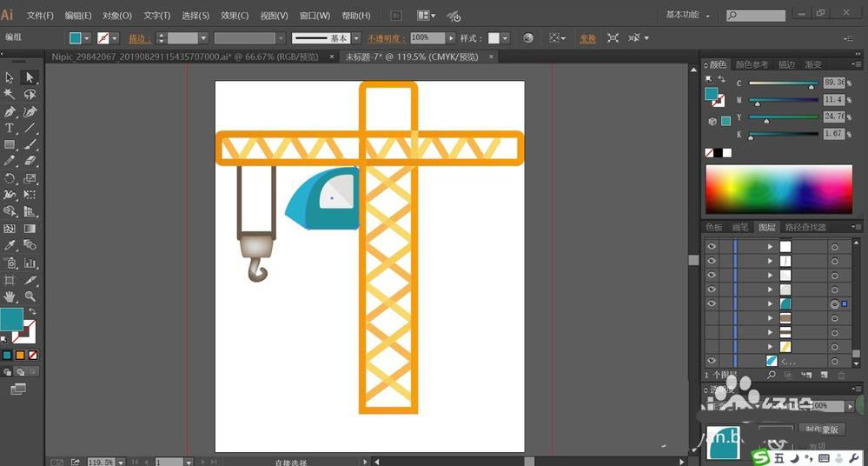Select the Column Graph tool
The height and width of the screenshot is (466, 868).
pos(30,263)
